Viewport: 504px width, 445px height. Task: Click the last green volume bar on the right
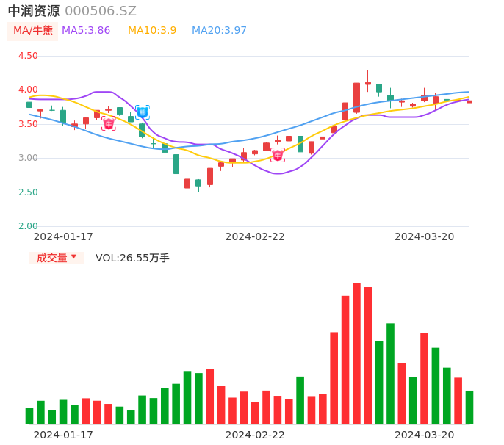click(x=469, y=407)
